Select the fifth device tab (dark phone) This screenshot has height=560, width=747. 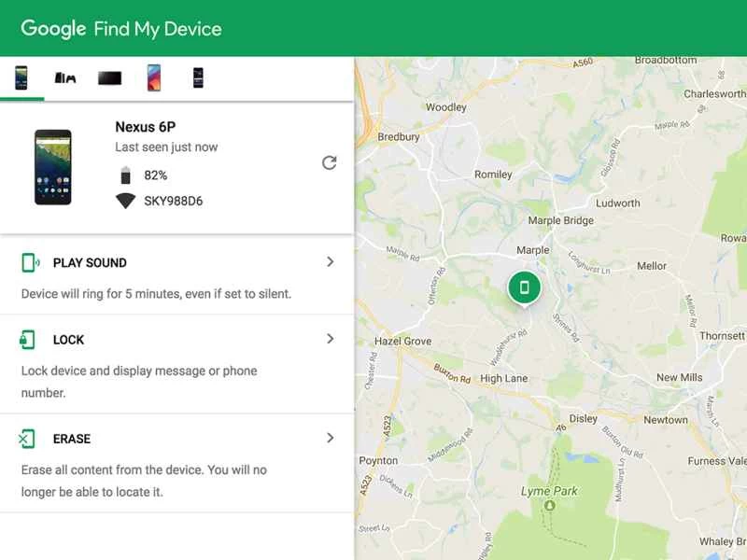pos(198,77)
